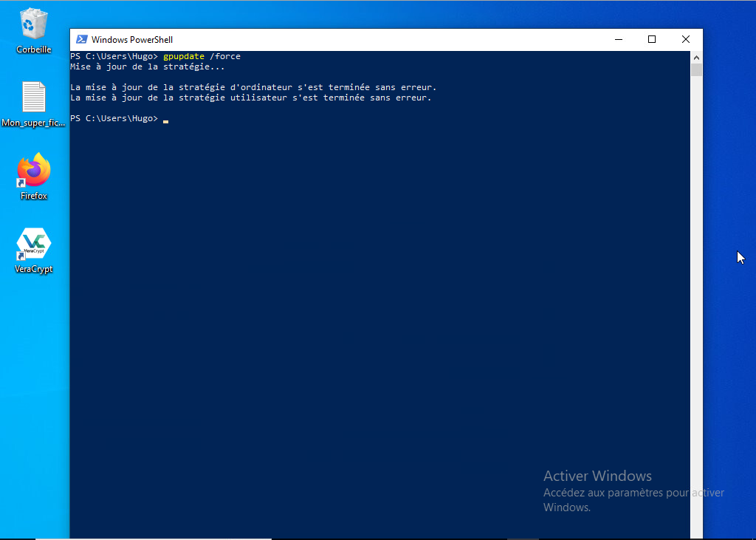Minimize the Windows PowerShell window
Image resolution: width=756 pixels, height=540 pixels.
(618, 40)
